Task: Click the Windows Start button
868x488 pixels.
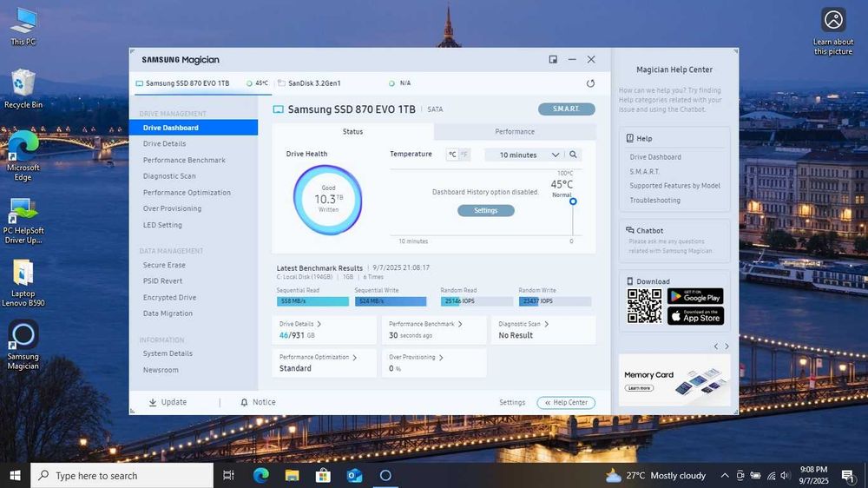Action: pyautogui.click(x=15, y=475)
